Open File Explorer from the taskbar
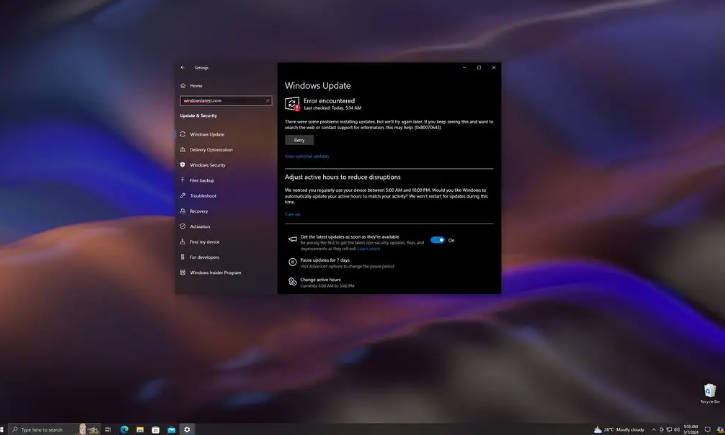The width and height of the screenshot is (725, 435). coord(140,429)
